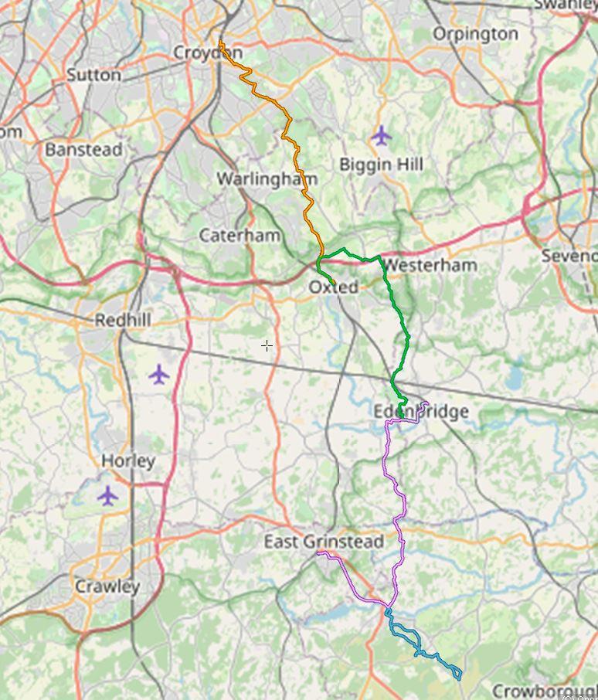Image resolution: width=598 pixels, height=700 pixels.
Task: Click the Banstead town label
Action: [x=83, y=150]
